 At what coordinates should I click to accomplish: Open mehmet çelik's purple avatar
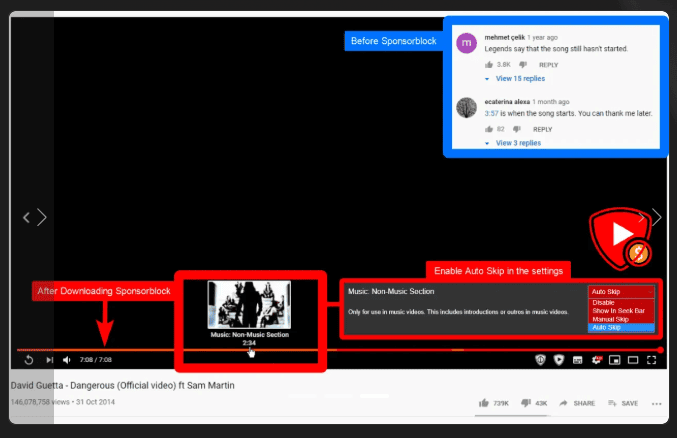coord(466,43)
